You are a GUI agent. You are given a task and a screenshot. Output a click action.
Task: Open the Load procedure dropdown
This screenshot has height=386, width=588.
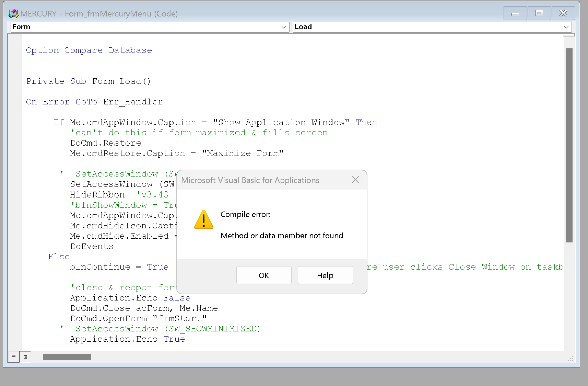[x=566, y=27]
